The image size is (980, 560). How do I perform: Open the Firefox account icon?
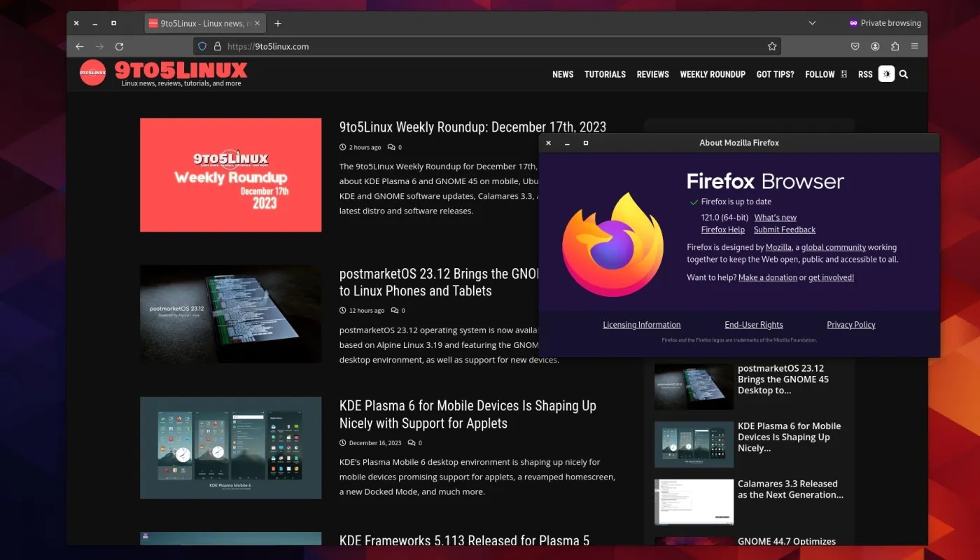point(874,46)
